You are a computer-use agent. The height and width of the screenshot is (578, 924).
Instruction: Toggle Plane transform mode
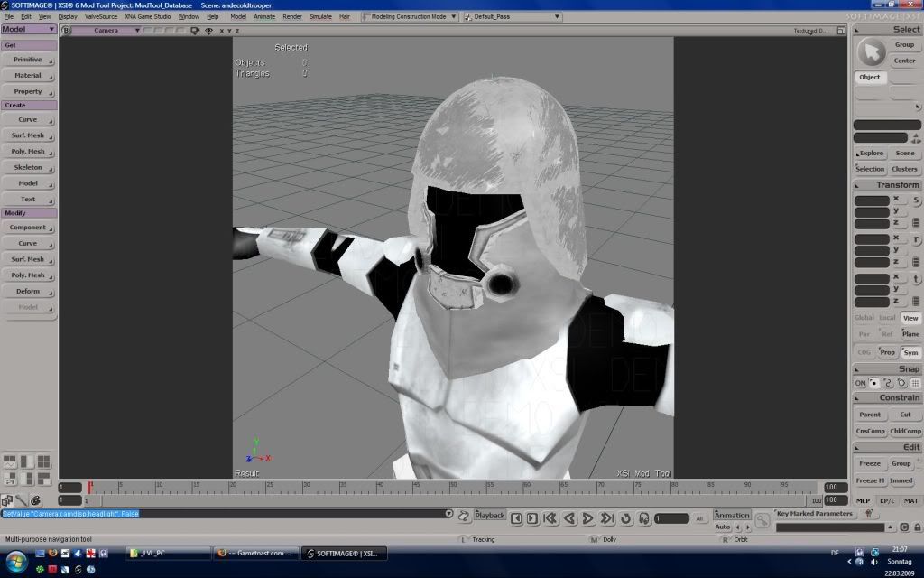(x=910, y=334)
